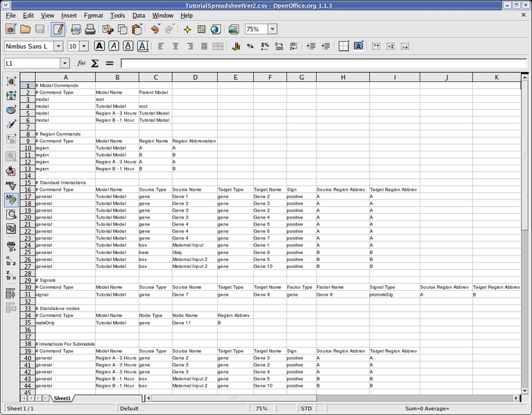Toggle AutoSpellcheck in the left sidebar

coord(11,200)
